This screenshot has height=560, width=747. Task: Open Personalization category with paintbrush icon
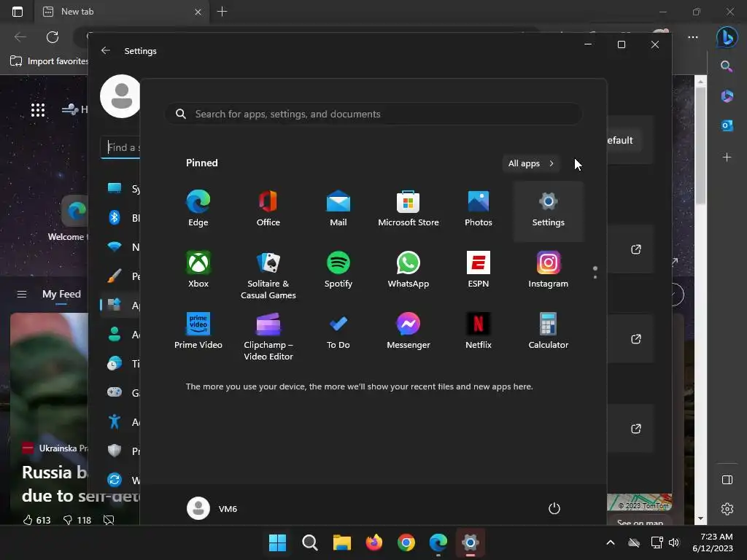tap(120, 276)
